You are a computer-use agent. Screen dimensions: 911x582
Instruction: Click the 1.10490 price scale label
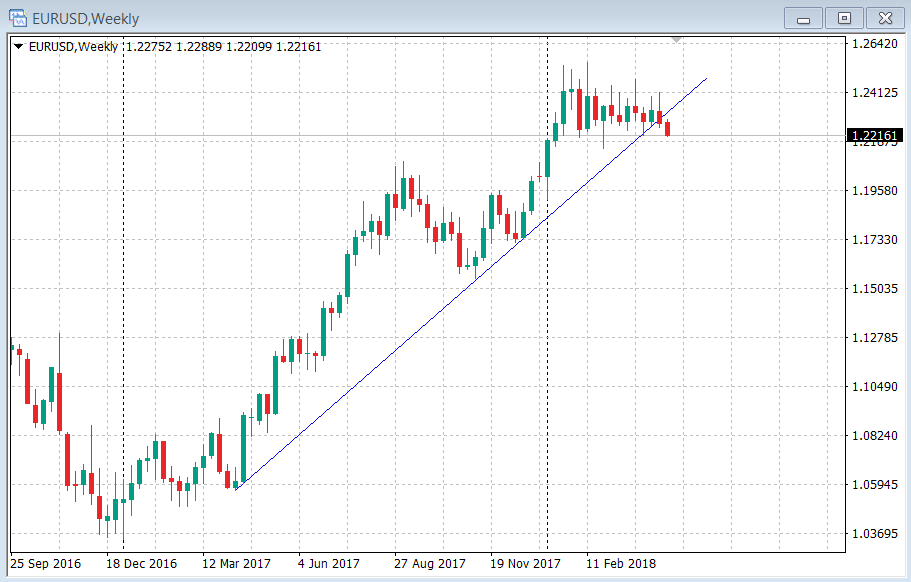874,386
